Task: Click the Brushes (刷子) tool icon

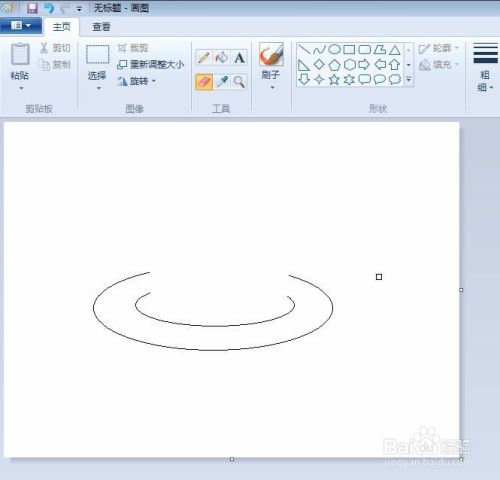Action: (271, 54)
